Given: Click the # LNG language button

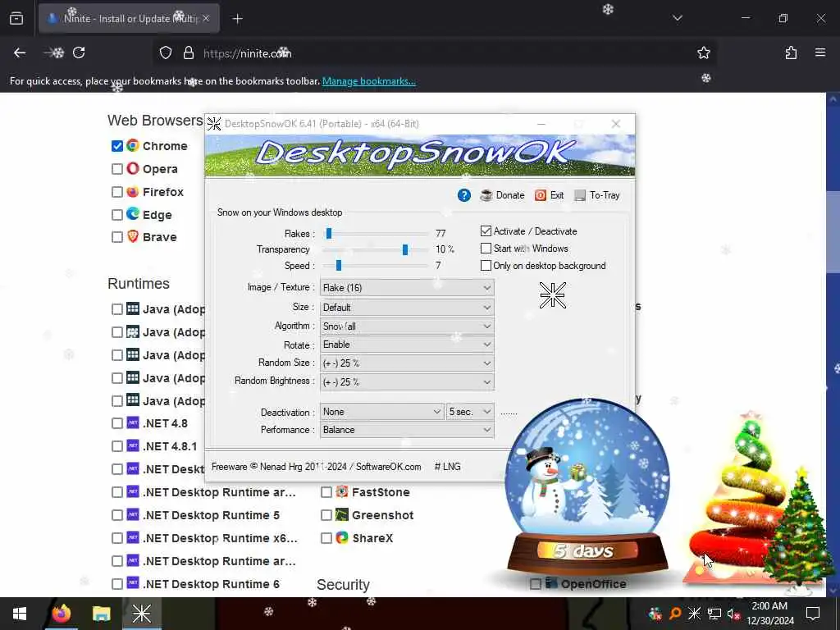Looking at the screenshot, I should coord(448,467).
